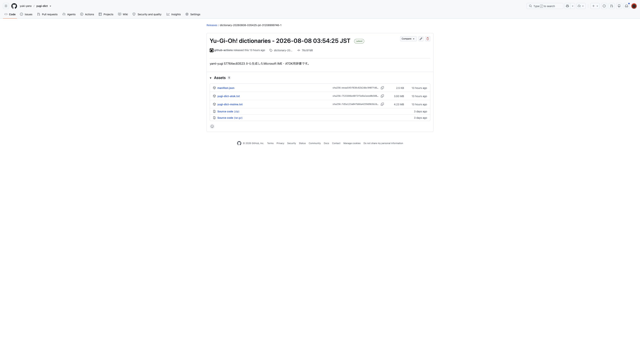Open Copilot chat icon in header

point(567,6)
